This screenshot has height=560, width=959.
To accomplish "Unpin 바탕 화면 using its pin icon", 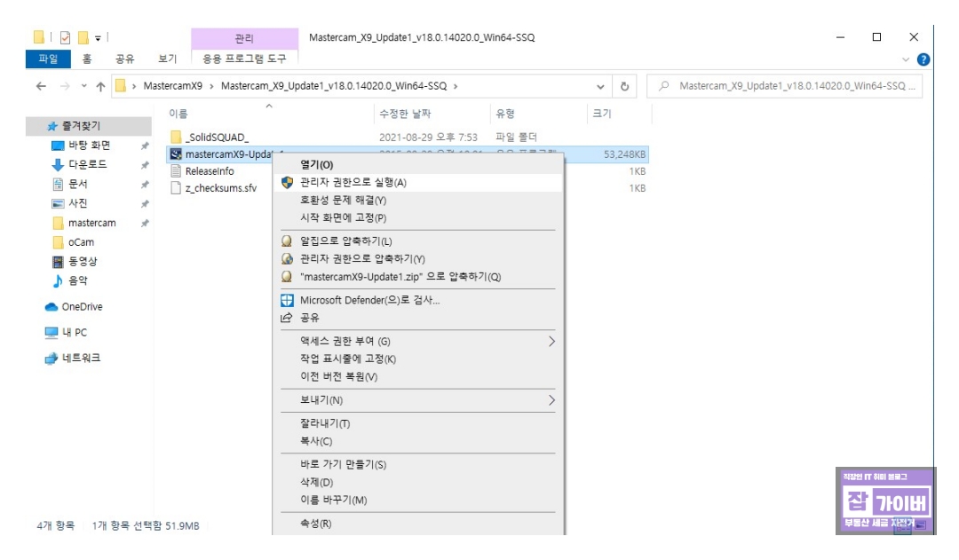I will tap(145, 146).
